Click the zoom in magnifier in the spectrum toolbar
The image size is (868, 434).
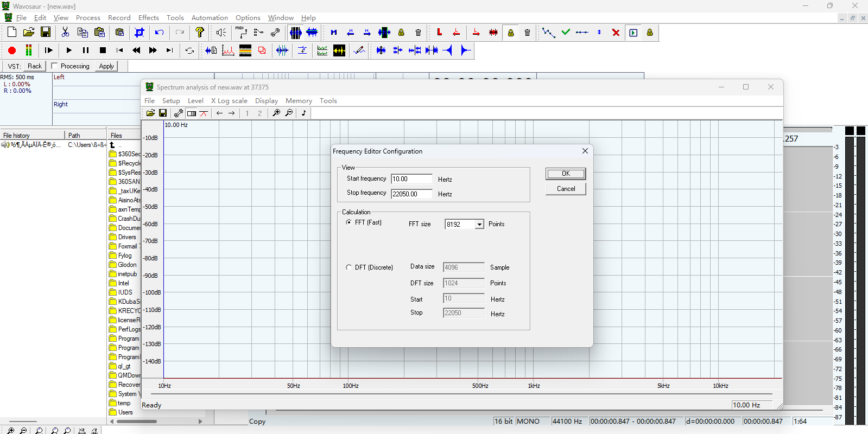click(276, 113)
